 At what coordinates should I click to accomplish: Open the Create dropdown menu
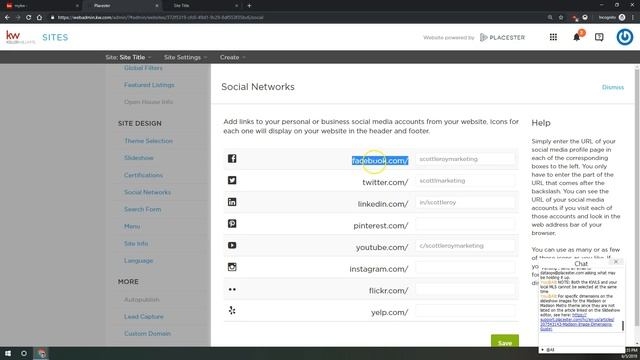coord(232,57)
